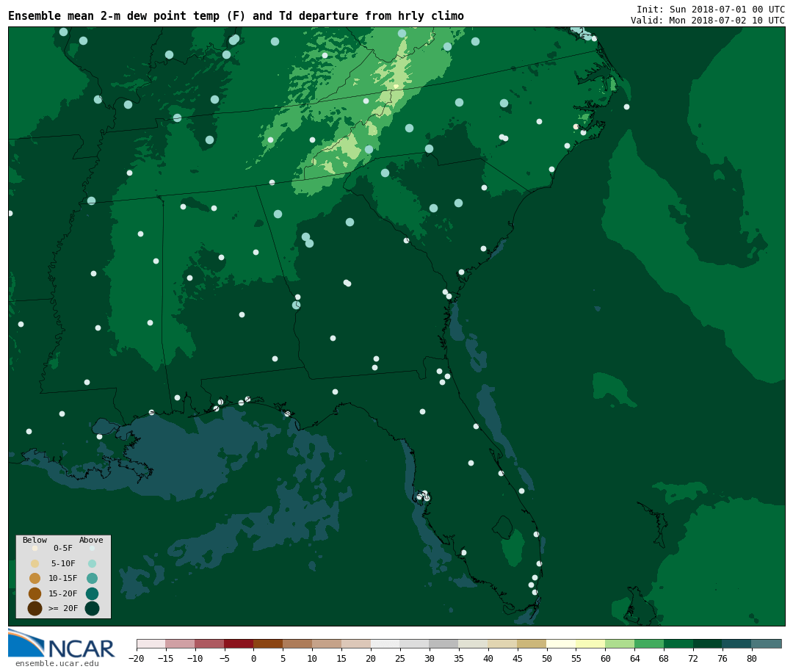Pick the brown color bar segment between 0 and 5
793x672 pixels.
[268, 643]
